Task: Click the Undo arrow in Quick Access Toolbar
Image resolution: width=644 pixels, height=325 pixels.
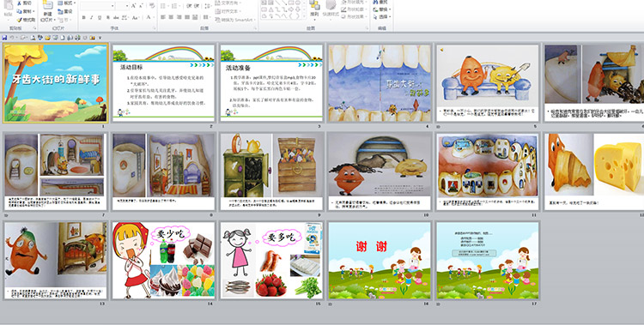Action: [x=12, y=38]
